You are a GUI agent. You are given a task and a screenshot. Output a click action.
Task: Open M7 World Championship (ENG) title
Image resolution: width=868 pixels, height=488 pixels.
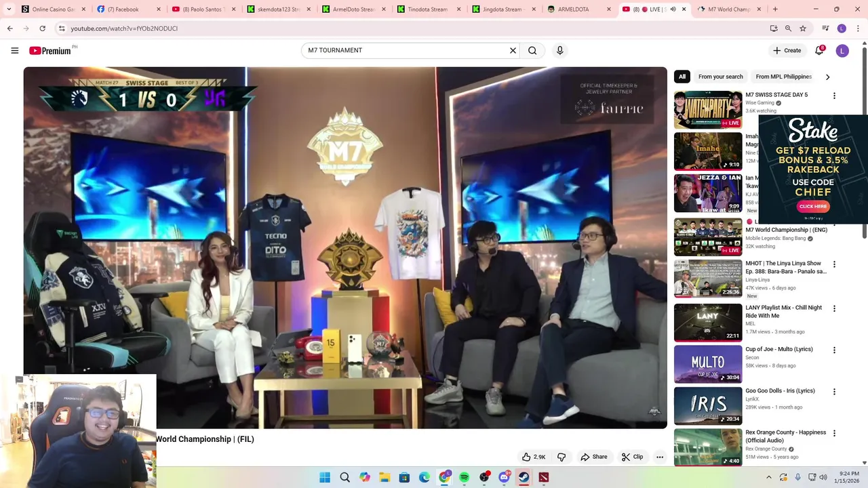786,230
